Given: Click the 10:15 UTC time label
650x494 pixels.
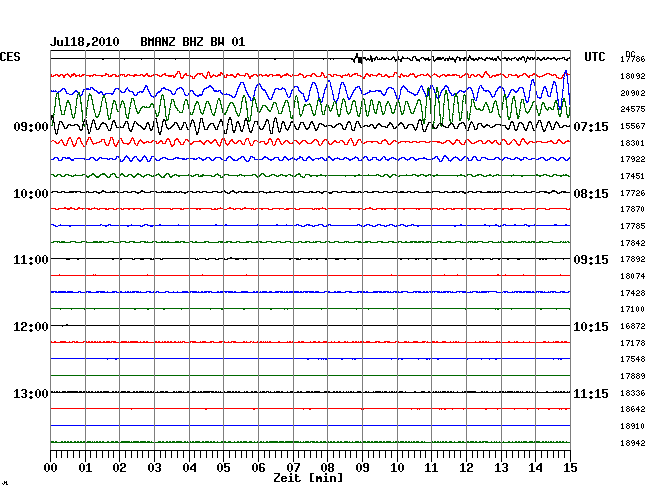Looking at the screenshot, I should (x=591, y=327).
